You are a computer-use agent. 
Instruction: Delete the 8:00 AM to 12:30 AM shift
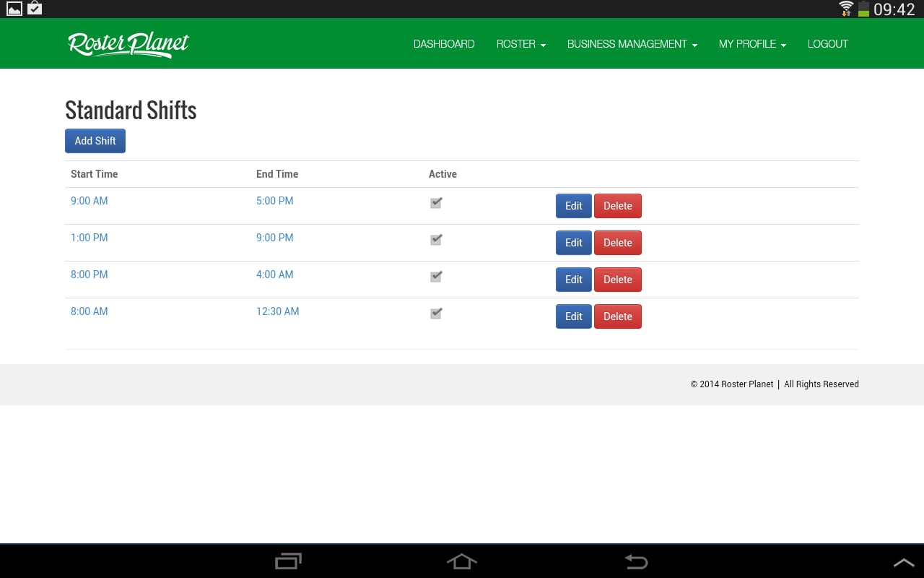coord(618,316)
